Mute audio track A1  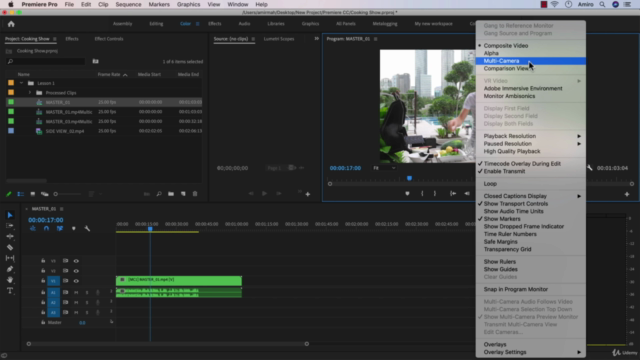[x=76, y=292]
